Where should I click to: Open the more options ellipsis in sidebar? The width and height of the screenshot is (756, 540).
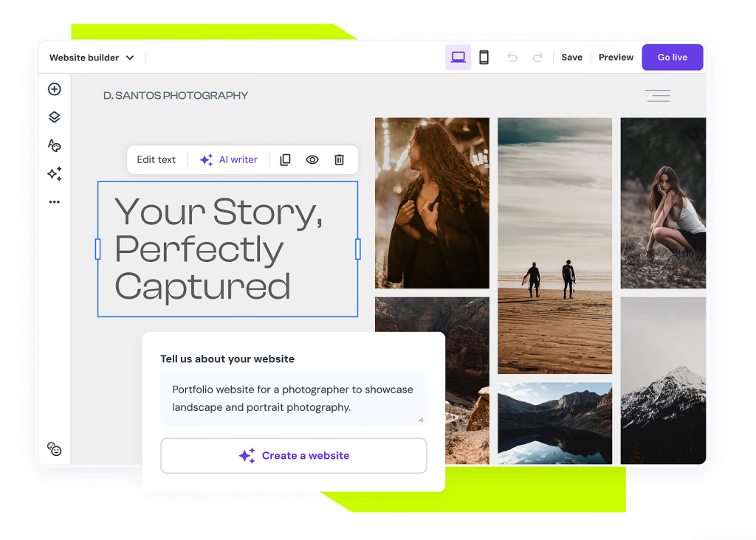click(54, 201)
